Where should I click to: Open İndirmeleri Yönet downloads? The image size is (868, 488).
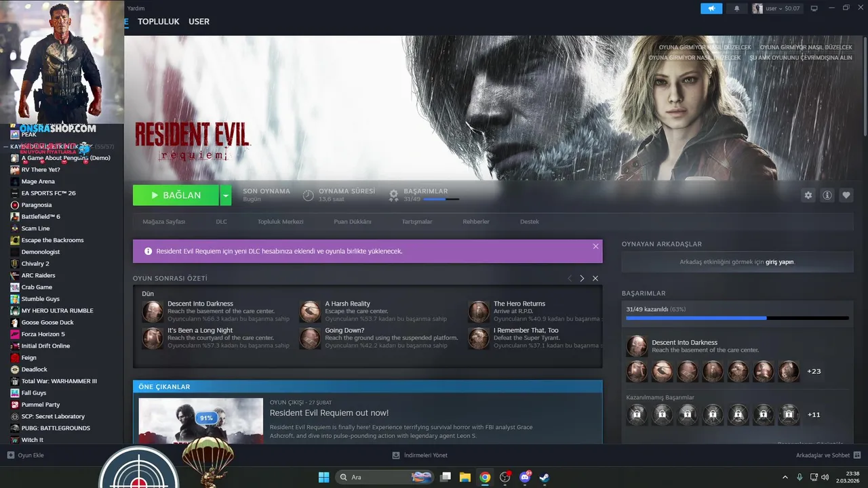[x=420, y=455]
